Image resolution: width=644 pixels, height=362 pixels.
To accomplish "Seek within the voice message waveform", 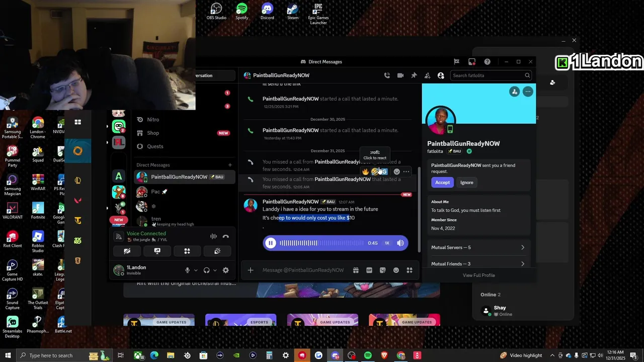I will [321, 243].
